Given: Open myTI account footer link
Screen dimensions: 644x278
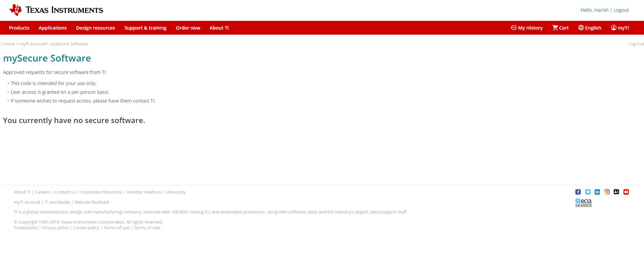Looking at the screenshot, I should pyautogui.click(x=27, y=202).
